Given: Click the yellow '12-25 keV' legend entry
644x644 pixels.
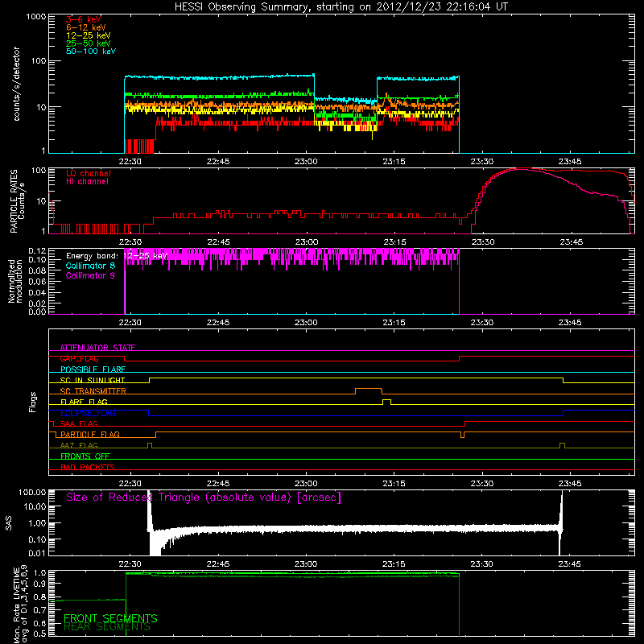Looking at the screenshot, I should pyautogui.click(x=88, y=35).
